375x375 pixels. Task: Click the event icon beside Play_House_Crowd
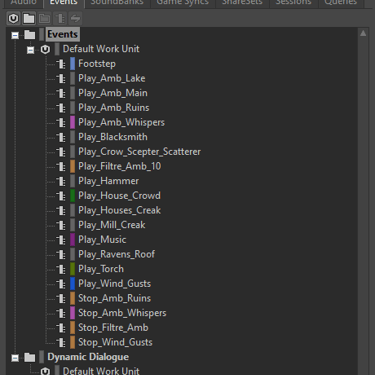(61, 196)
